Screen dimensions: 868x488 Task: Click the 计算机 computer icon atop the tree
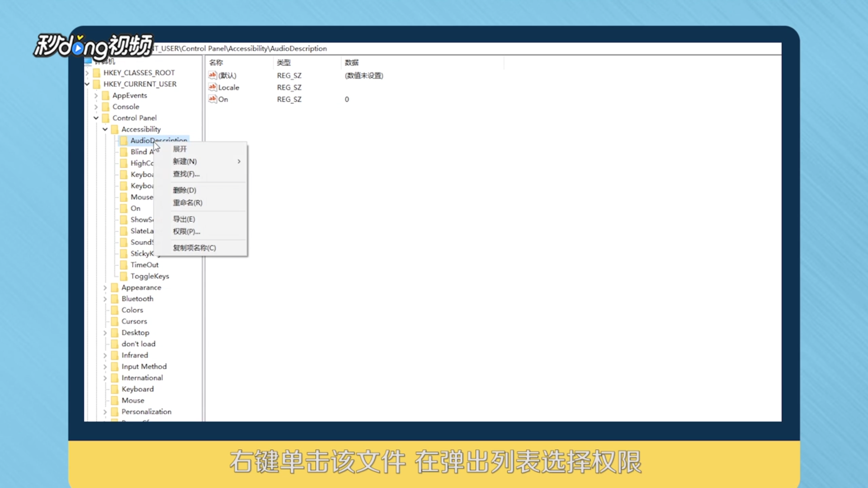point(89,61)
